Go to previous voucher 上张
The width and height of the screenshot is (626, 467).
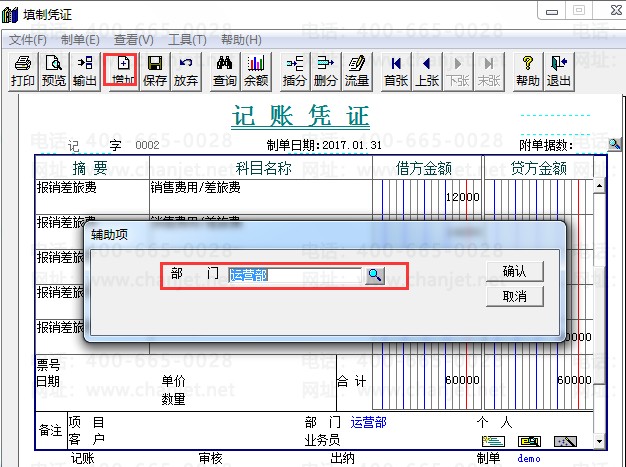(x=427, y=72)
